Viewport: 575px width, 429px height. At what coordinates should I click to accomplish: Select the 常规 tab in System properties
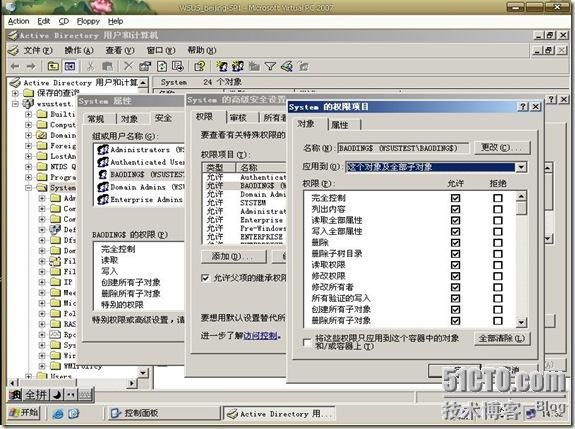pyautogui.click(x=96, y=119)
